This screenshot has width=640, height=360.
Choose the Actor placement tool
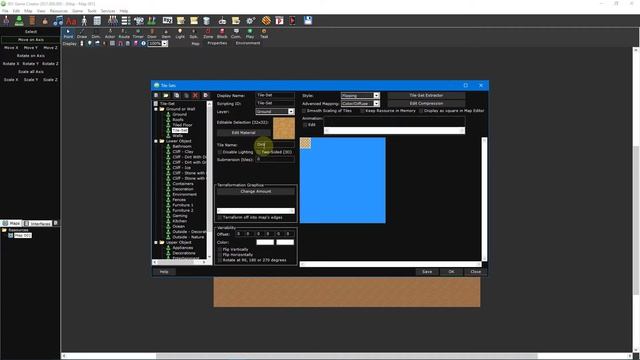[x=110, y=33]
